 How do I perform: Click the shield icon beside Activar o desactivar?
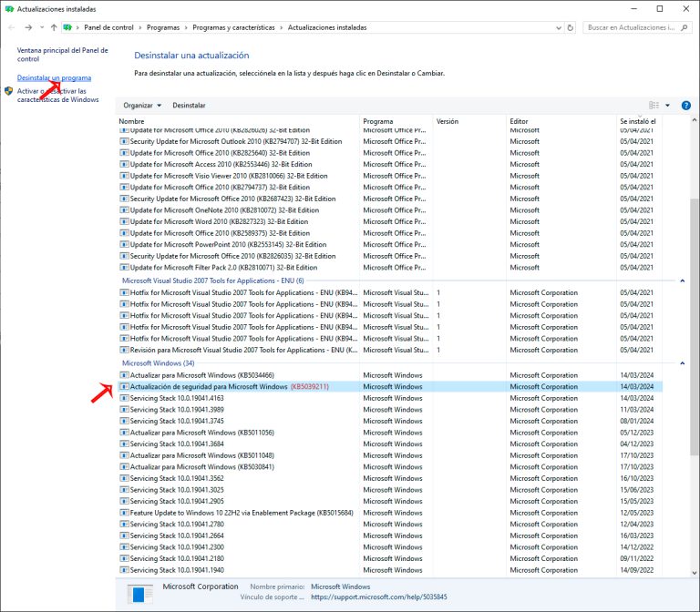tap(8, 91)
